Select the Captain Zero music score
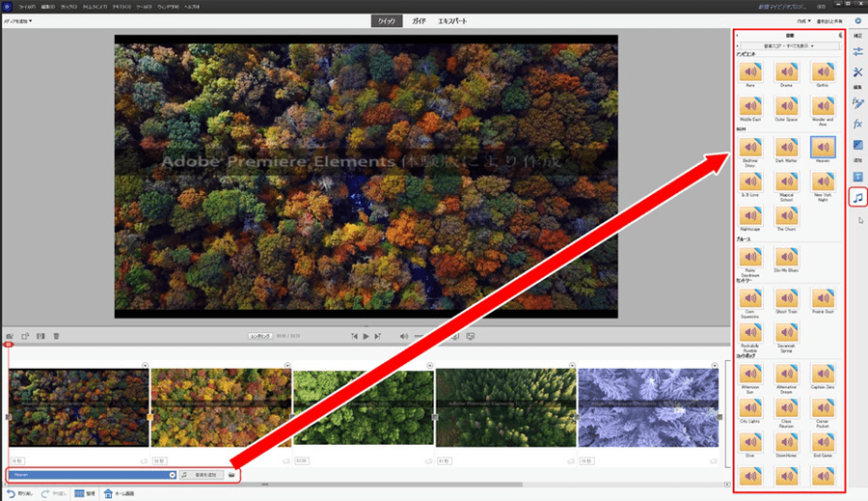The height and width of the screenshot is (501, 868). (823, 376)
